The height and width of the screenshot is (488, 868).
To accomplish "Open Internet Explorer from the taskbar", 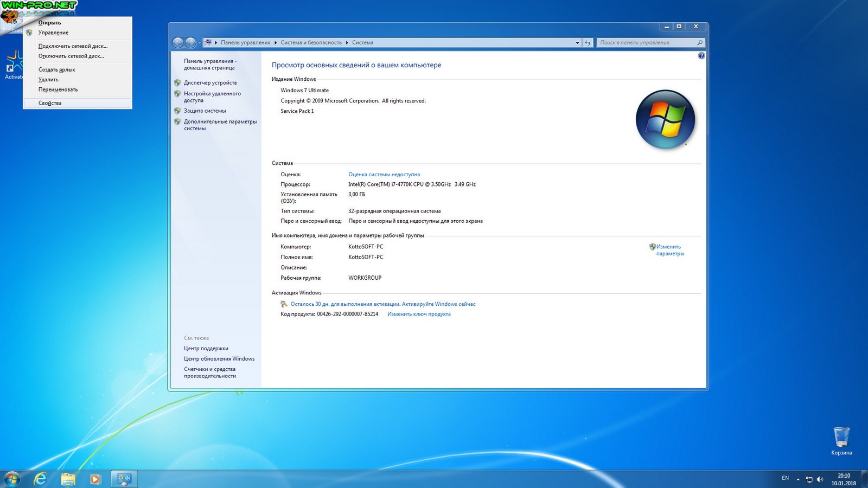I will (40, 479).
